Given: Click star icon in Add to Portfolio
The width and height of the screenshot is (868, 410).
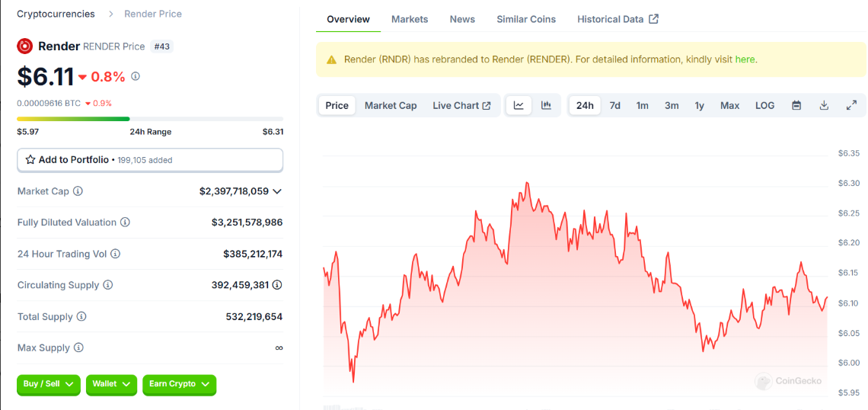Looking at the screenshot, I should (x=30, y=159).
